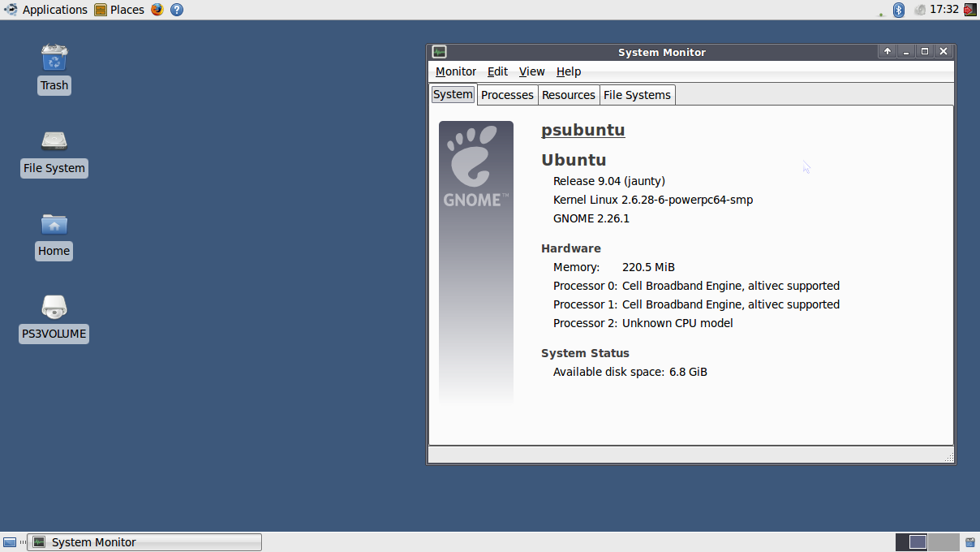
Task: Click the green network status tray indicator
Action: [881, 14]
